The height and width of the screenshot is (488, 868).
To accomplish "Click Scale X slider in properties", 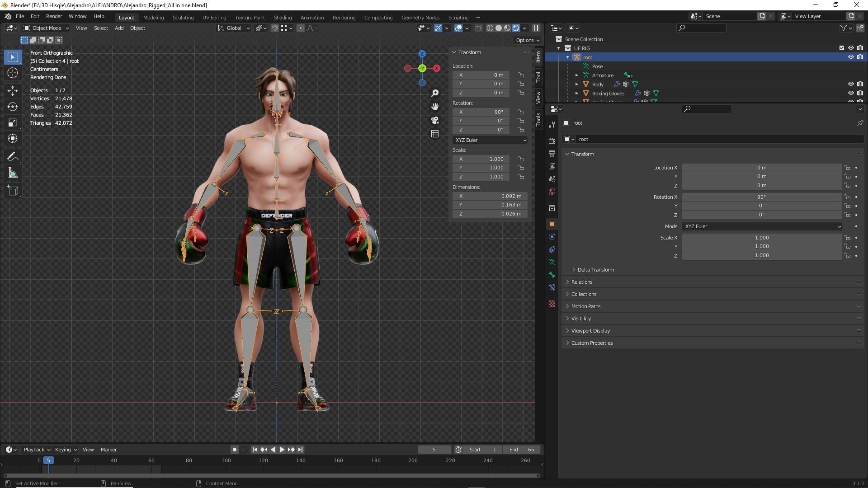I will coord(761,238).
